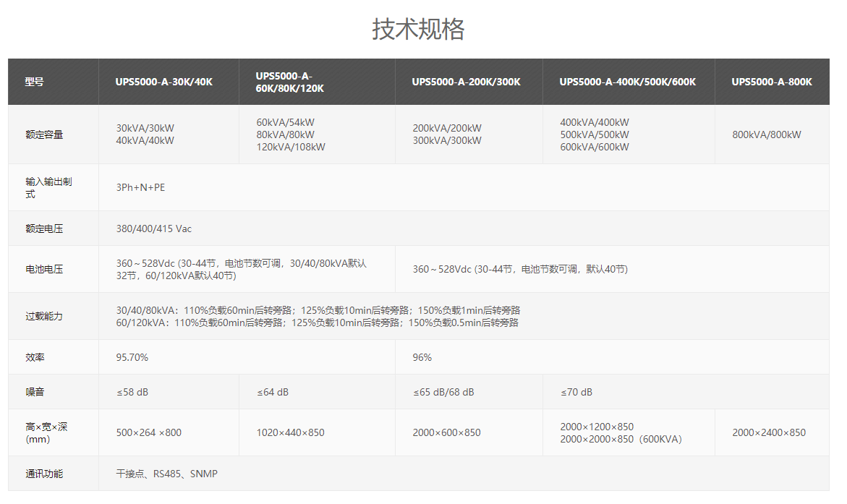
Task: Click the 800kVA/800kW capacity value
Action: [767, 134]
